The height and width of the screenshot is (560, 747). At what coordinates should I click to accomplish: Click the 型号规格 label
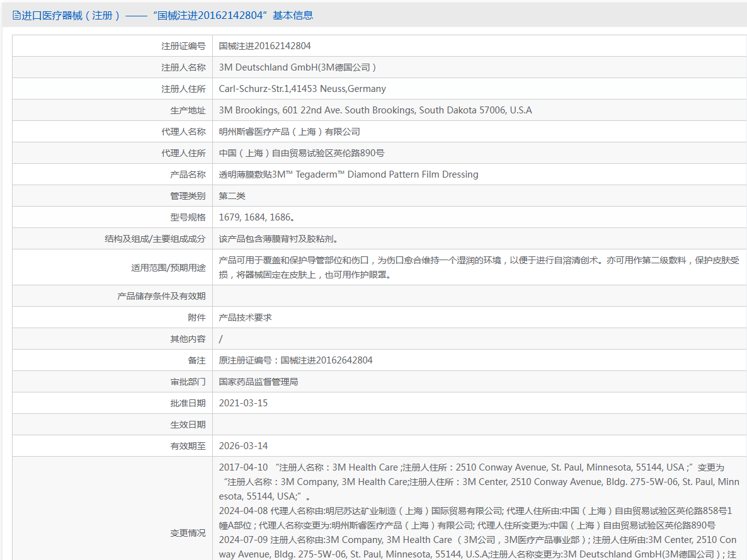click(x=188, y=218)
